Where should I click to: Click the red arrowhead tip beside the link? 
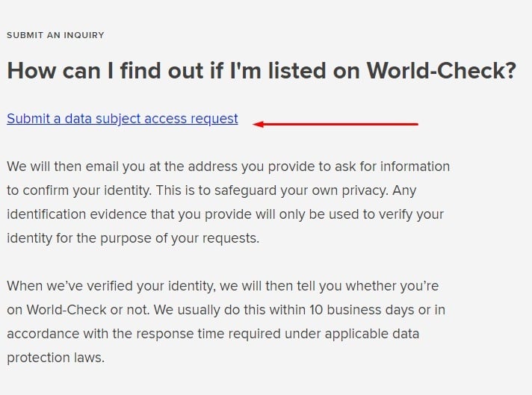(x=256, y=124)
